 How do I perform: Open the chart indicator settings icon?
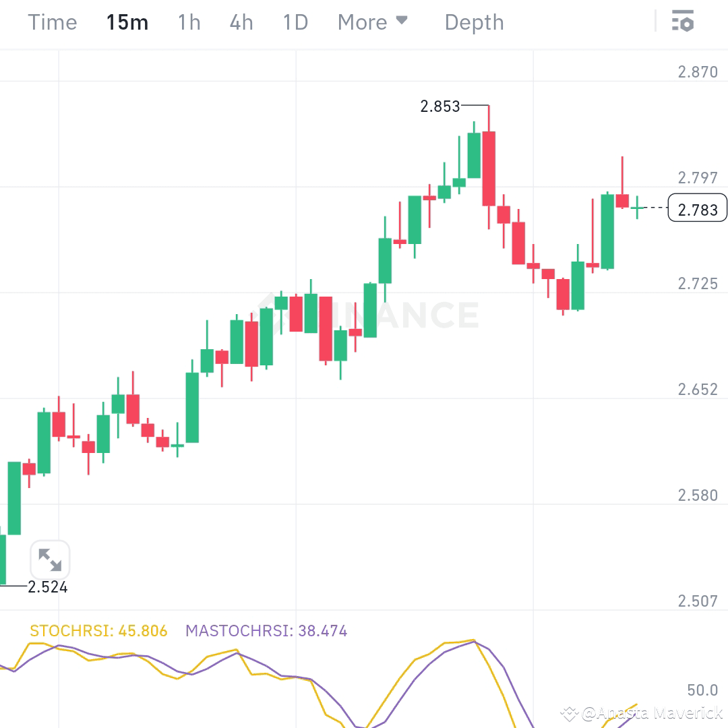[x=684, y=22]
